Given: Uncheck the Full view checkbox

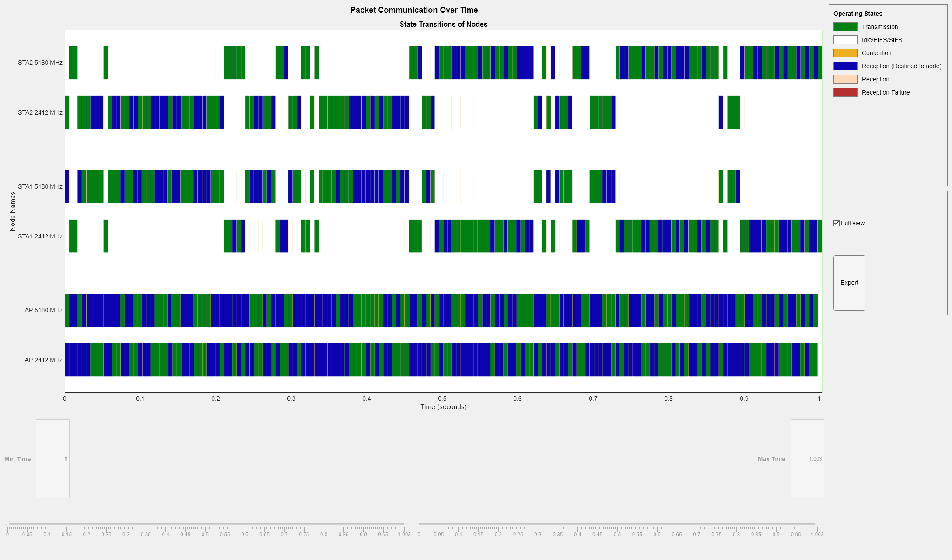Looking at the screenshot, I should (836, 223).
